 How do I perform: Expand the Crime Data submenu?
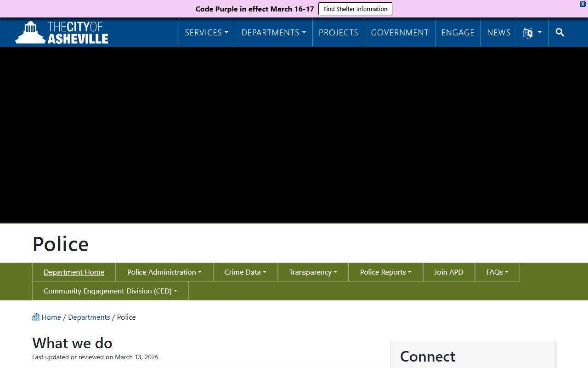[x=245, y=272]
